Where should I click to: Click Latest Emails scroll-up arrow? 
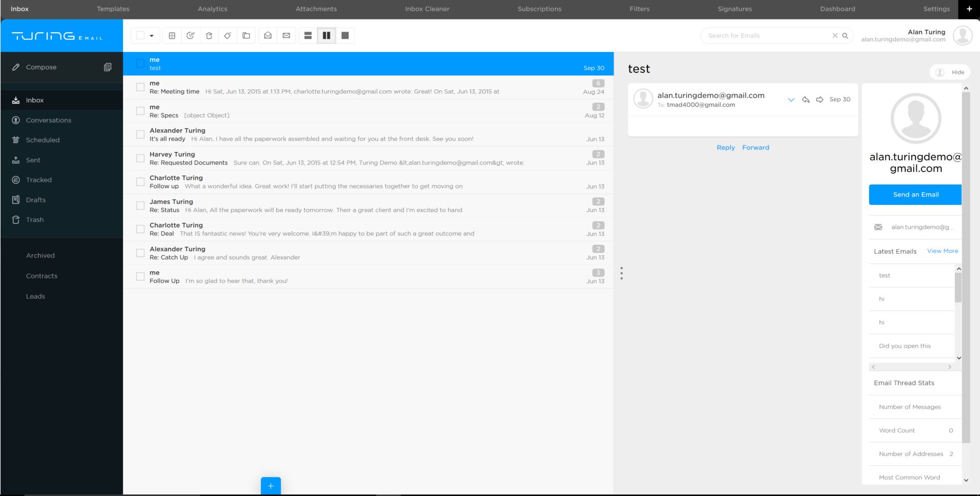tap(959, 269)
